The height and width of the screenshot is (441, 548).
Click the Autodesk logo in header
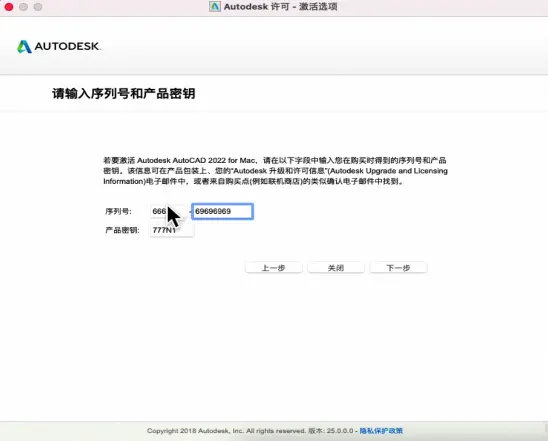pos(59,46)
